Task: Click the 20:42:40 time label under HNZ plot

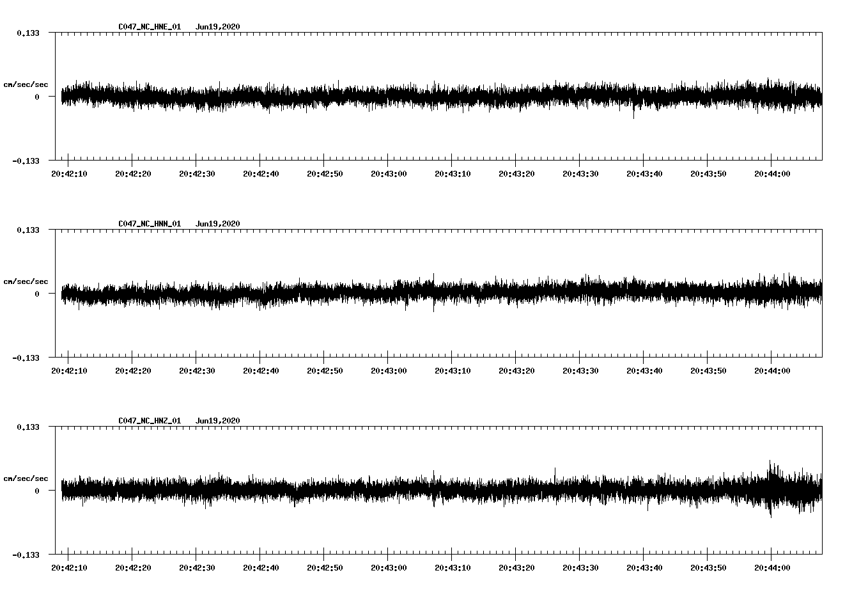Action: 261,568
